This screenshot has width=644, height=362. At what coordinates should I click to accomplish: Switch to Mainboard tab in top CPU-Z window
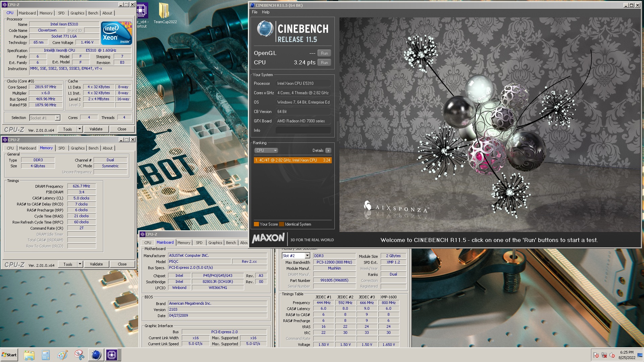pos(27,13)
